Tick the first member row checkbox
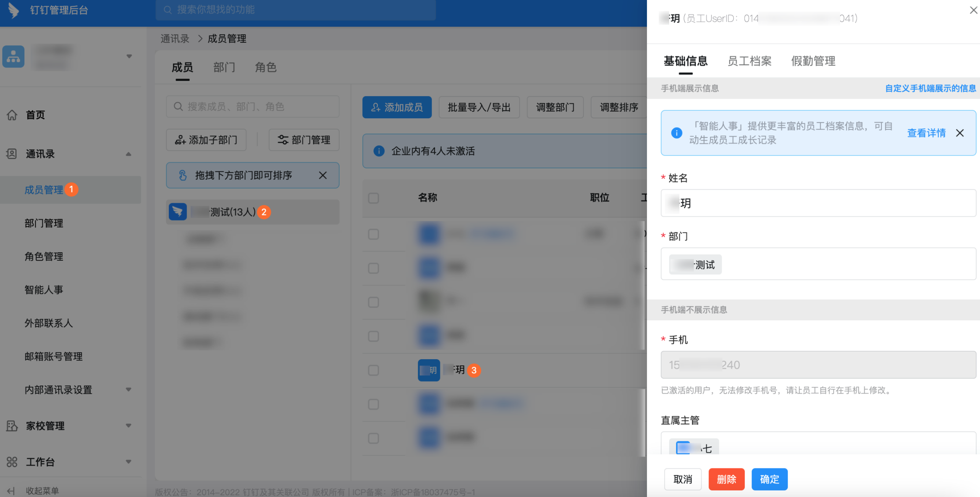980x497 pixels. [x=374, y=234]
